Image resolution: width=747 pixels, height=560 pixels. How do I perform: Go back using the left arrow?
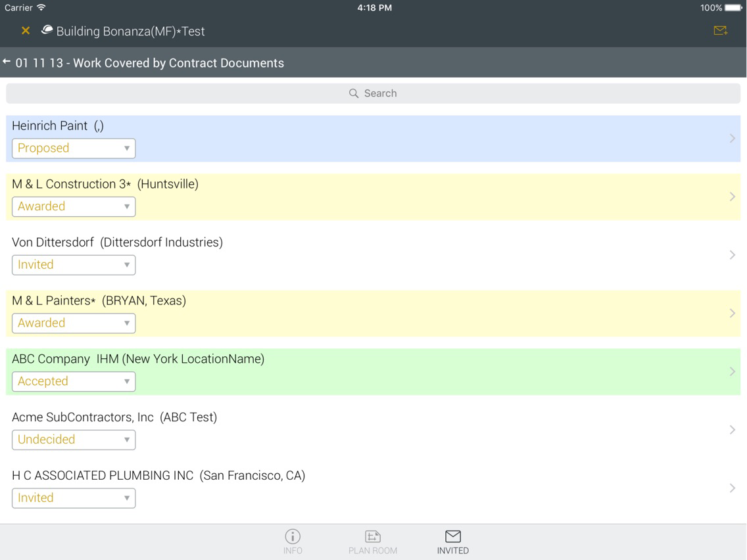pos(7,62)
